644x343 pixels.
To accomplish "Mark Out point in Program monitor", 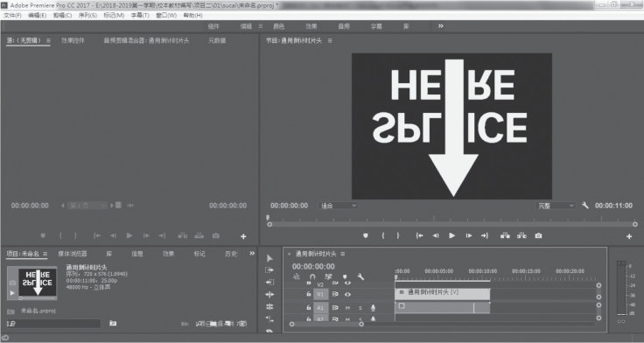I will tap(397, 235).
